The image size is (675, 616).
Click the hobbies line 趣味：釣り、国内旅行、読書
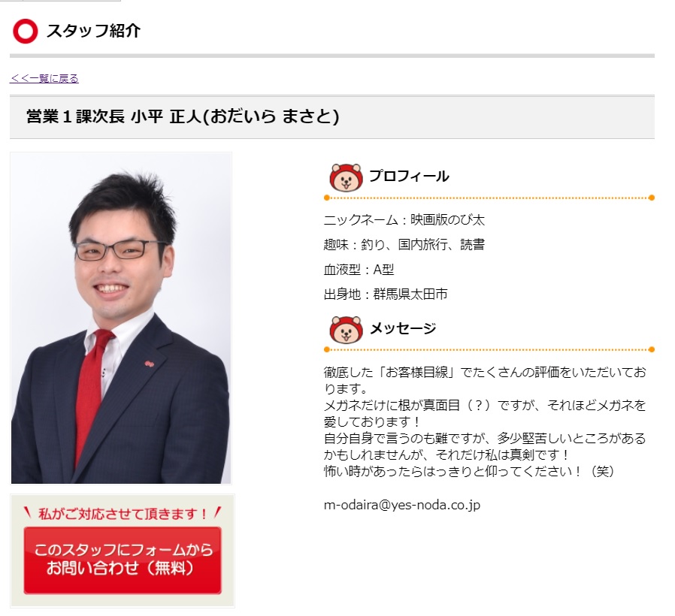tap(404, 244)
